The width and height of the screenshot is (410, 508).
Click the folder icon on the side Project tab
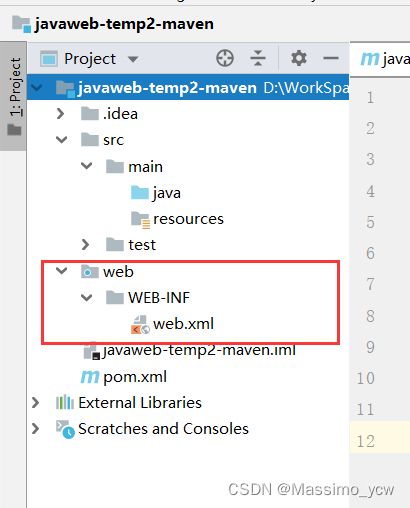14,130
